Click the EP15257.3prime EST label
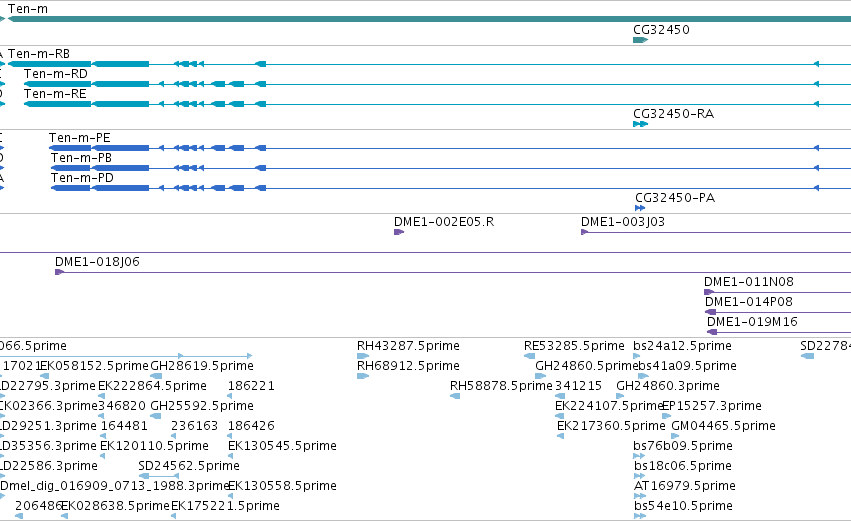Image resolution: width=851 pixels, height=521 pixels. pos(713,406)
